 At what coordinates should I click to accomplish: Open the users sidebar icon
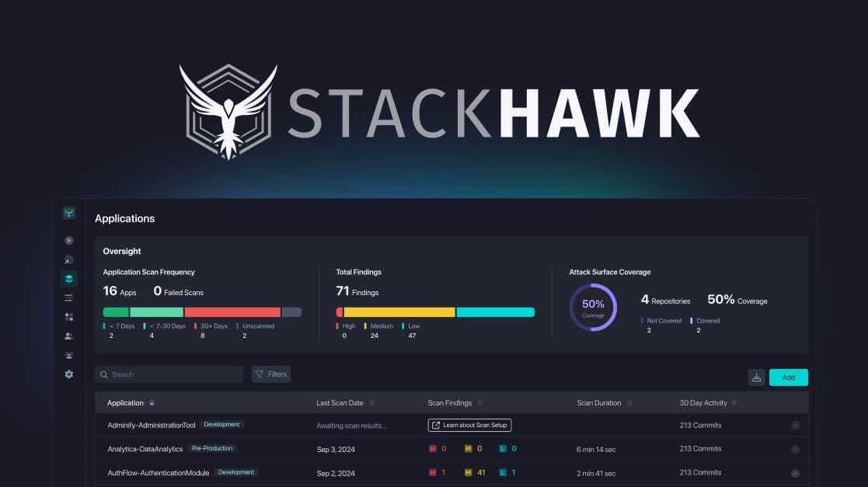[x=68, y=336]
